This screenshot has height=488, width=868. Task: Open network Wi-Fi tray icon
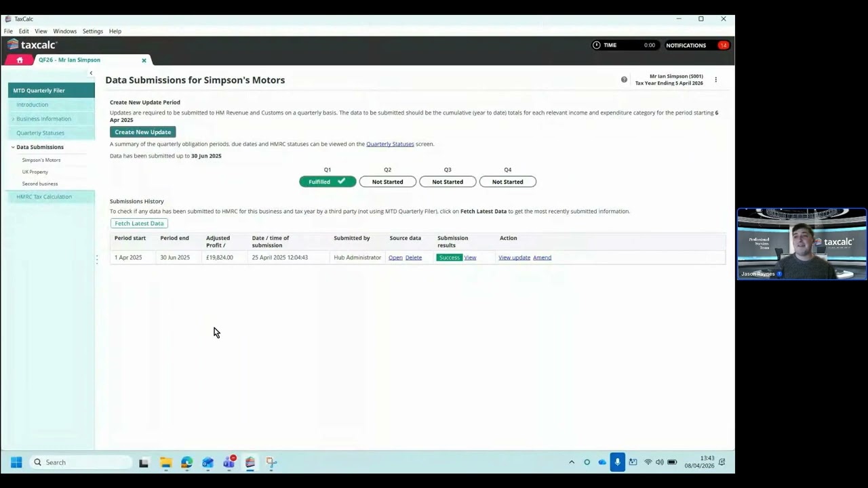pos(648,462)
